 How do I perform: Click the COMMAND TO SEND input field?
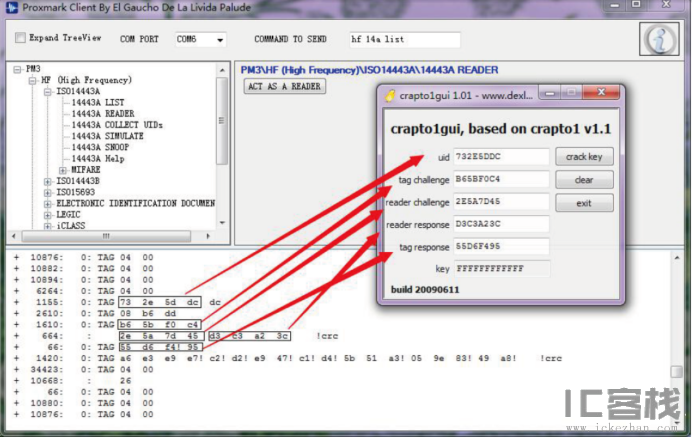[x=404, y=39]
